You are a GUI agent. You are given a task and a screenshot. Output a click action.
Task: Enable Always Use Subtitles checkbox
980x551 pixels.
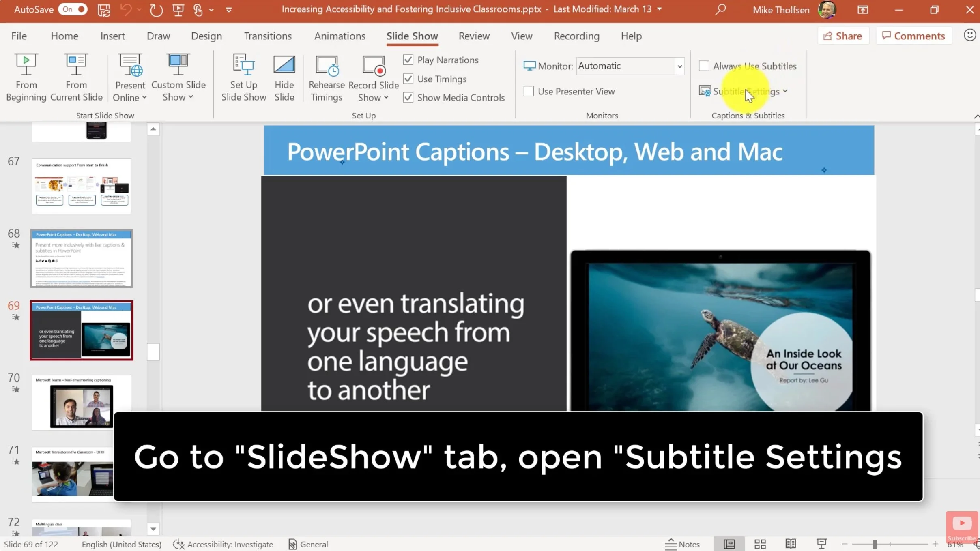point(704,66)
